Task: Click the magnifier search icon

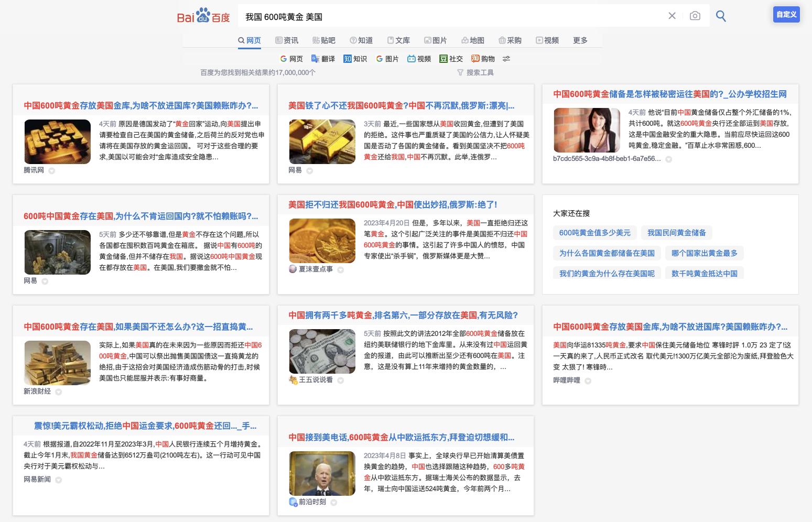Action: [721, 16]
